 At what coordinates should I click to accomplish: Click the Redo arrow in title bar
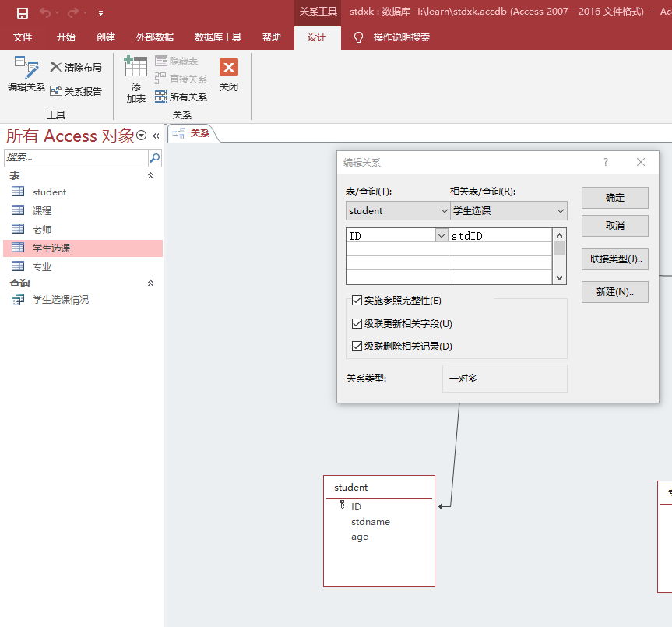(73, 12)
